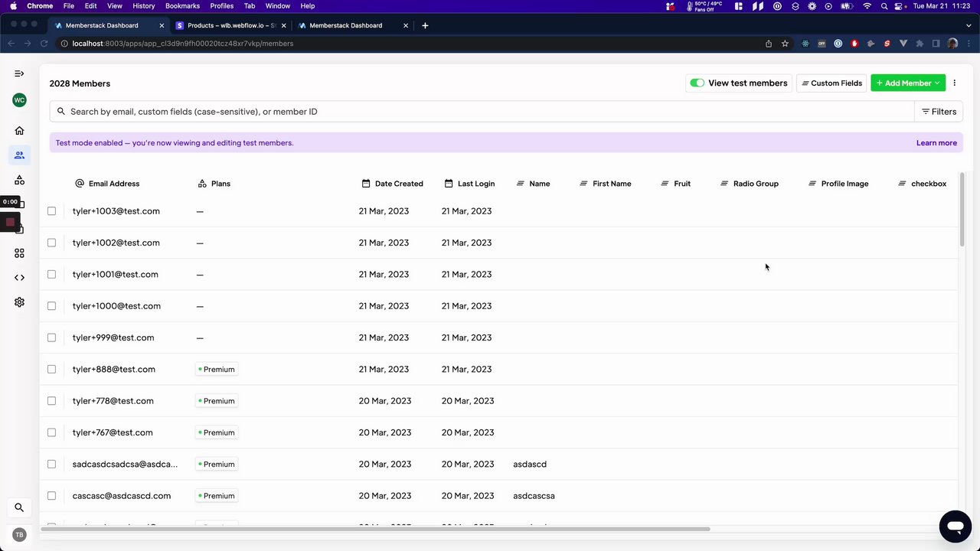Open the 1Password browser extension
The width and height of the screenshot is (980, 551).
point(838,44)
